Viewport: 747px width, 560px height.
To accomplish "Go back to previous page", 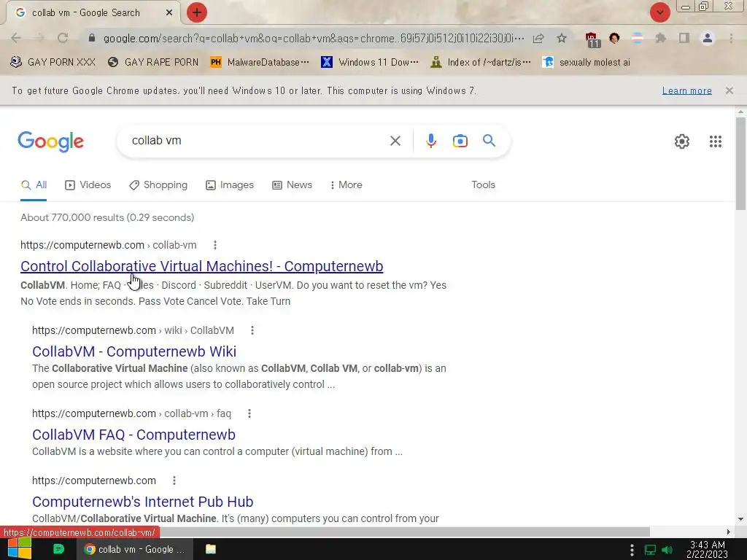I will (16, 38).
